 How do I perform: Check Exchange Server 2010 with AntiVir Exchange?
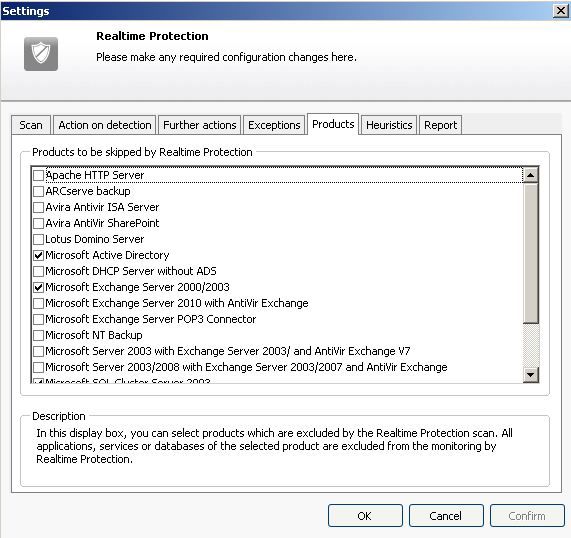coord(38,303)
